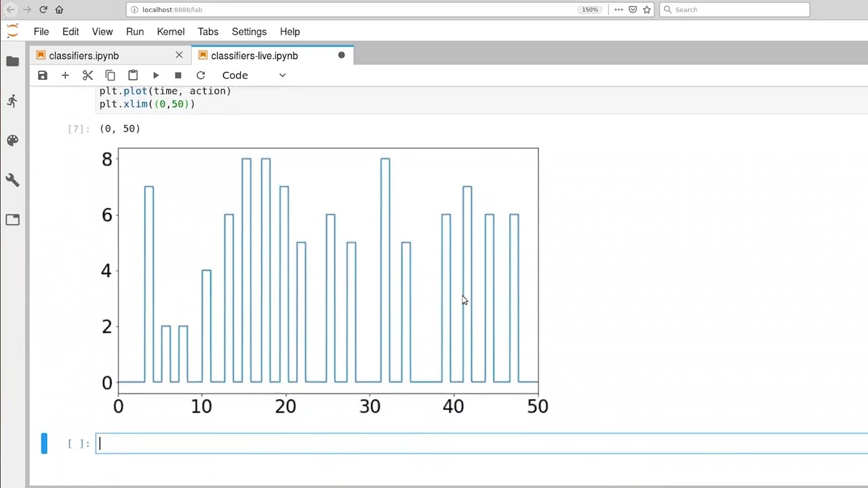
Task: Insert a cell below with the plus icon
Action: pyautogui.click(x=65, y=75)
